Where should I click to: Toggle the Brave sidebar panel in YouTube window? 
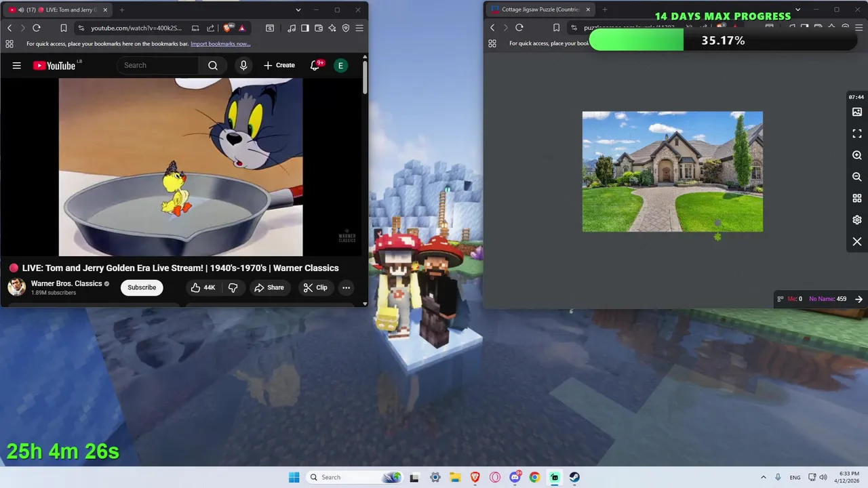[305, 28]
